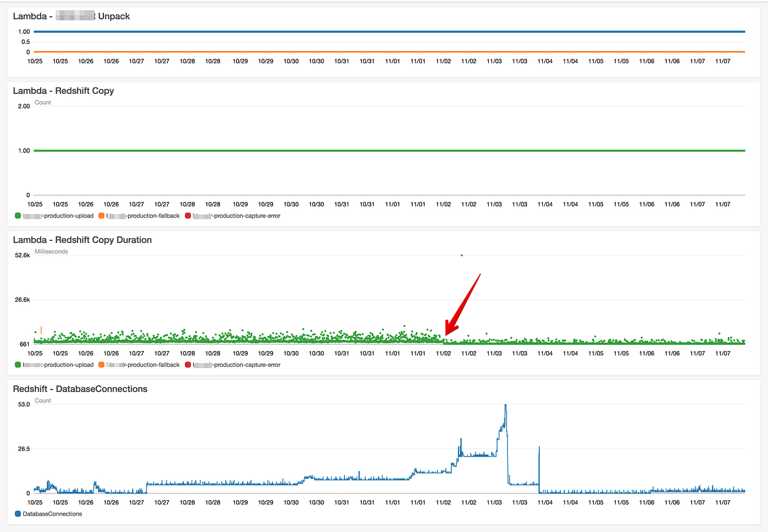This screenshot has width=768, height=532.
Task: Select the Lambda - Redshift Copy title
Action: tap(63, 91)
